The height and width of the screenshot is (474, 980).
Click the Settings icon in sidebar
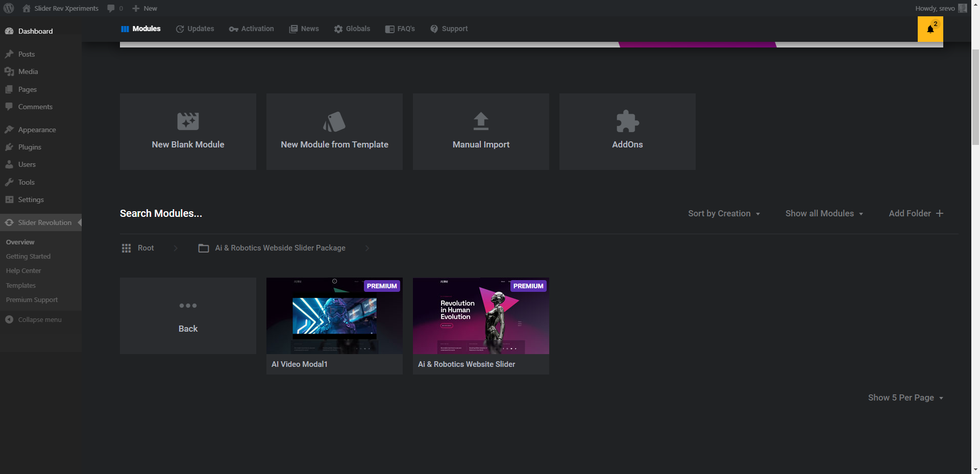(9, 199)
